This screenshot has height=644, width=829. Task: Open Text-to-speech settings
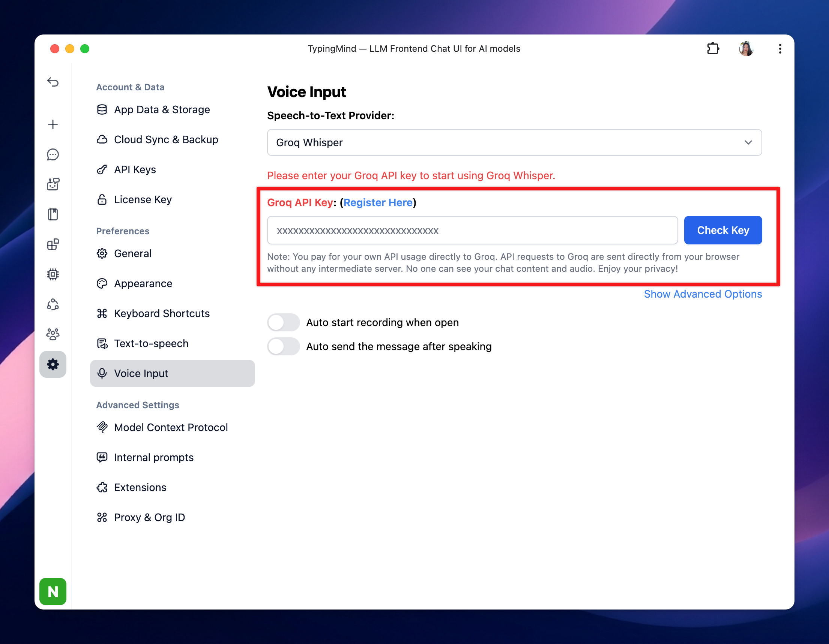point(172,343)
